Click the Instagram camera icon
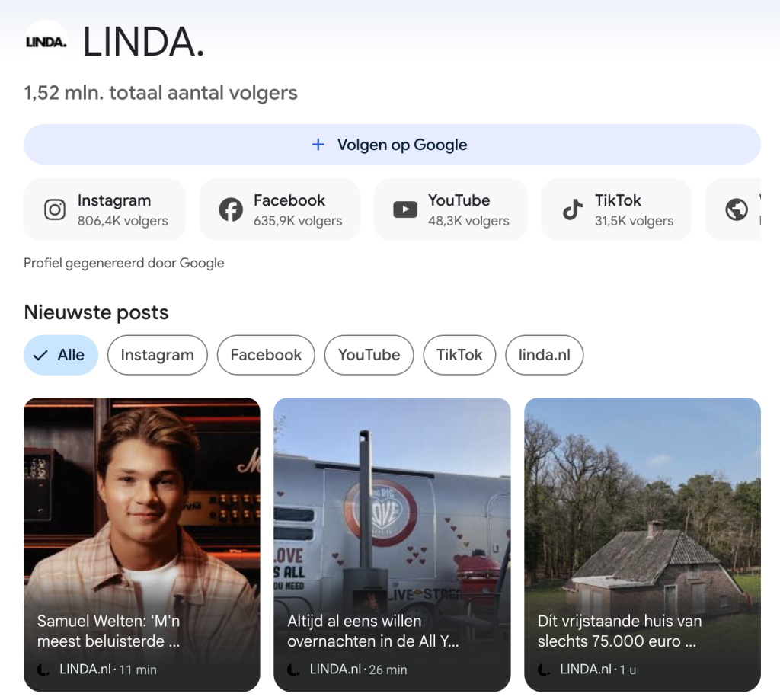 54,209
